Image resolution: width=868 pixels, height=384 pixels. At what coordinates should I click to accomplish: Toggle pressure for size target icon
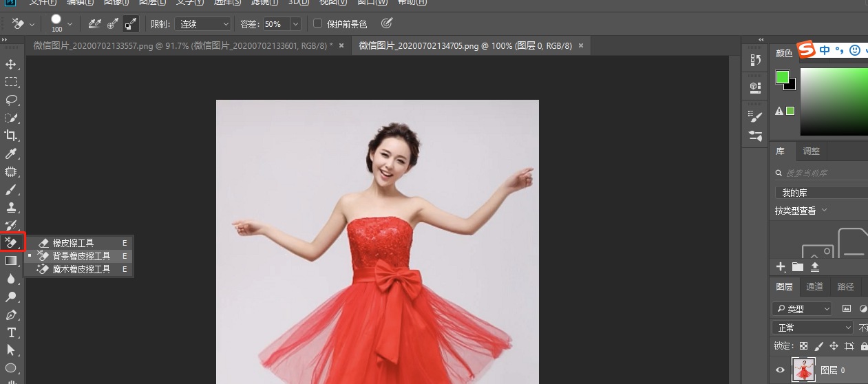[x=387, y=23]
